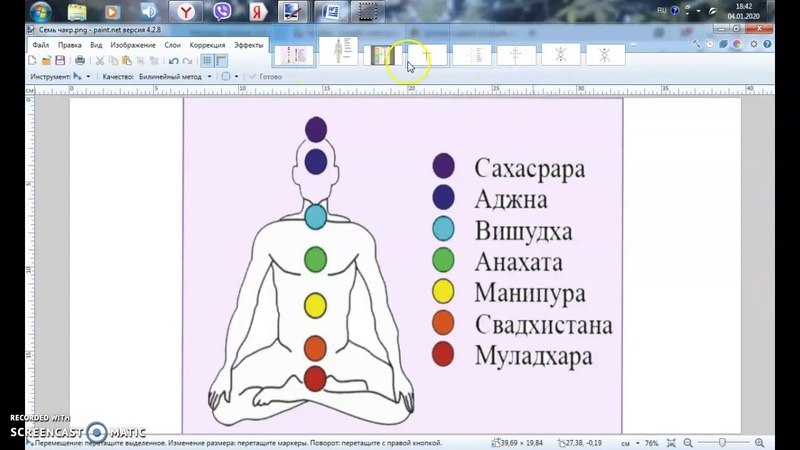Toggle the rulers display button

(x=221, y=61)
